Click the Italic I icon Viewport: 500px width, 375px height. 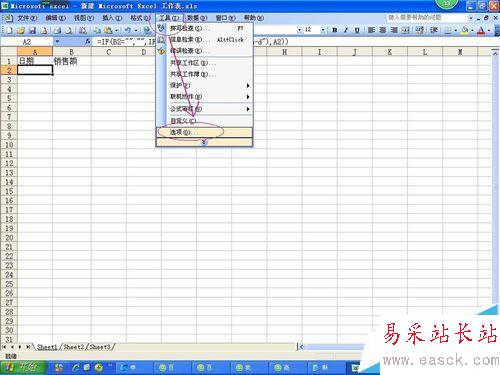click(346, 30)
